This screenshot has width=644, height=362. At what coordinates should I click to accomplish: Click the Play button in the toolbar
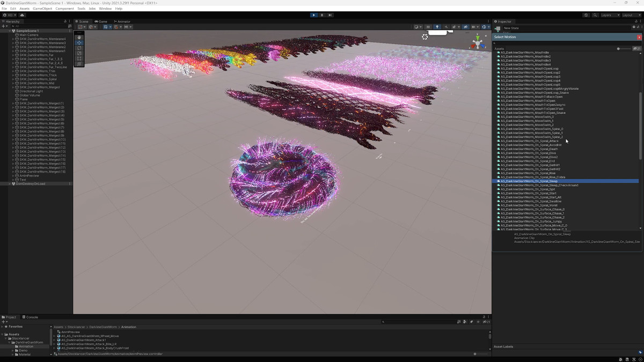pyautogui.click(x=314, y=15)
